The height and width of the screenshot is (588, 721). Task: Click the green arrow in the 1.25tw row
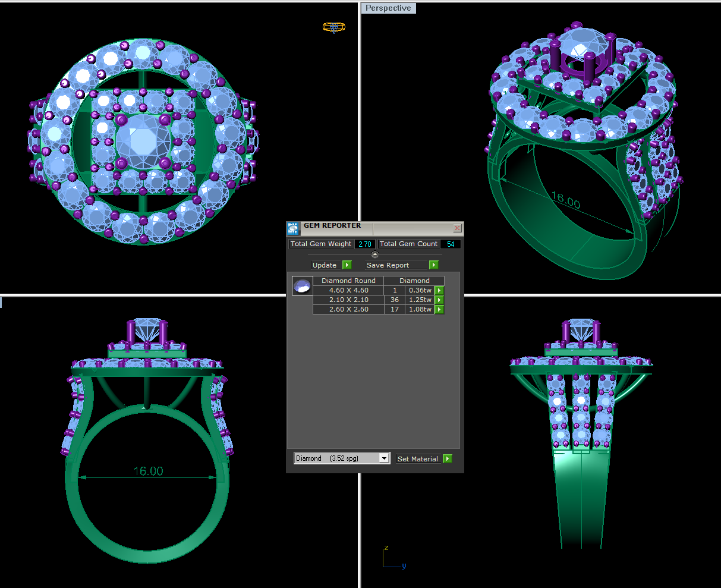439,300
